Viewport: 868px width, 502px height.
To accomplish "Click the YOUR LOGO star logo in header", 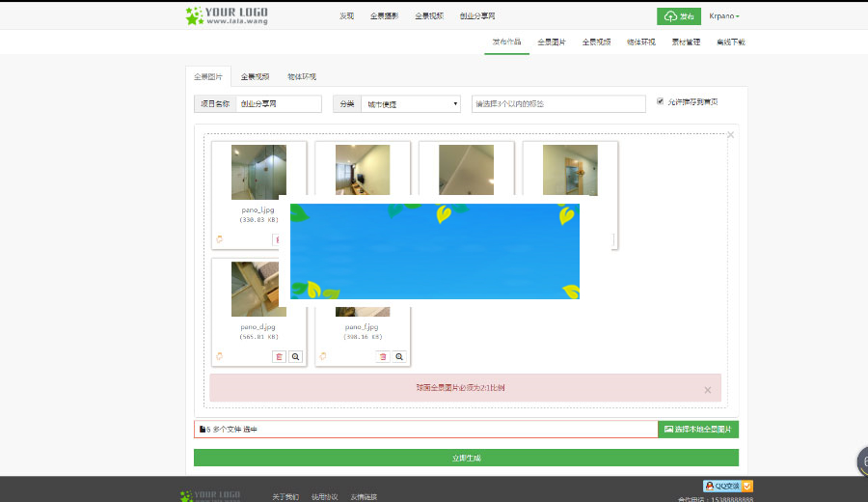I will click(x=227, y=15).
